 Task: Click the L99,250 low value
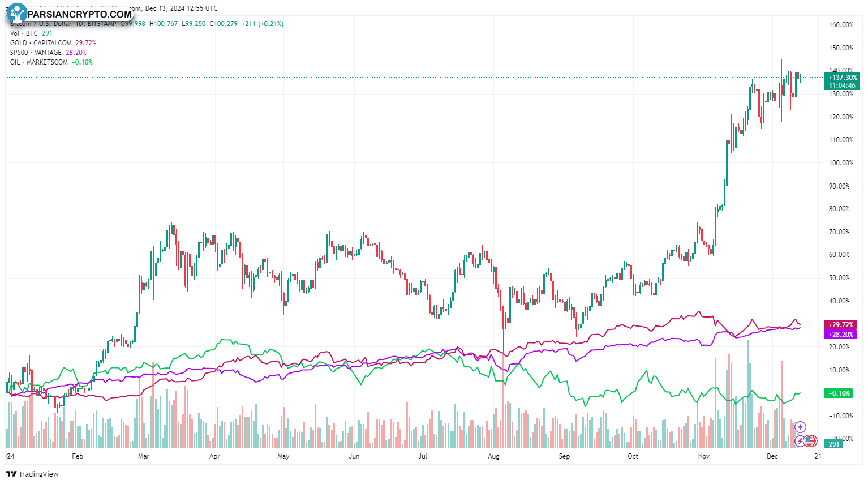194,24
